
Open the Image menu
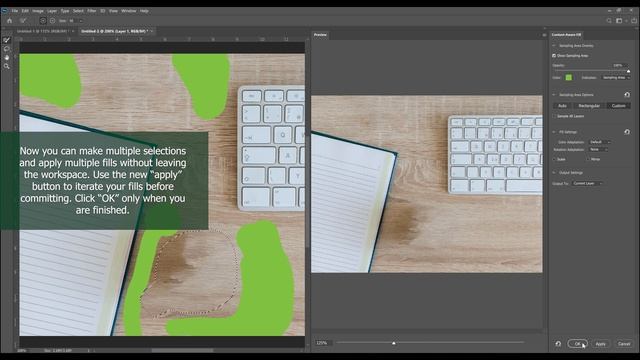coord(38,11)
